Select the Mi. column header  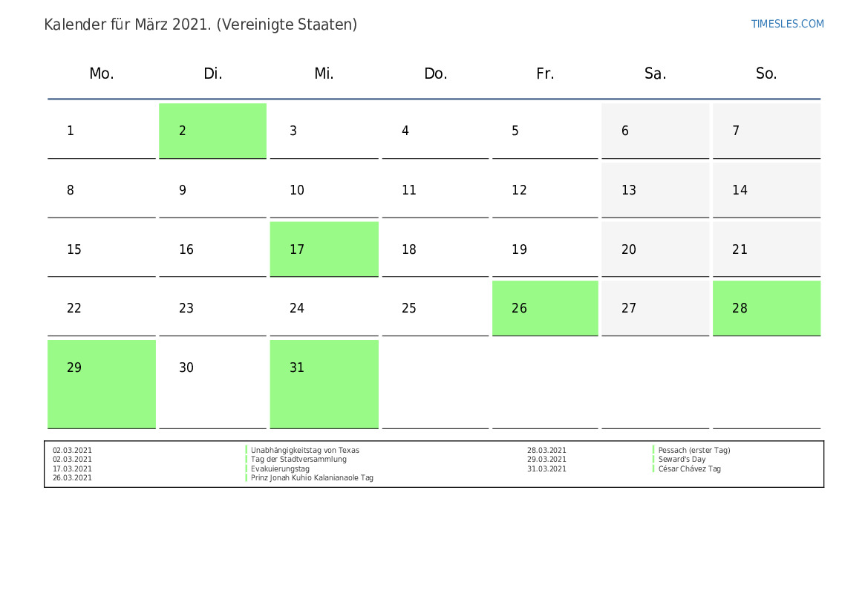pyautogui.click(x=324, y=74)
